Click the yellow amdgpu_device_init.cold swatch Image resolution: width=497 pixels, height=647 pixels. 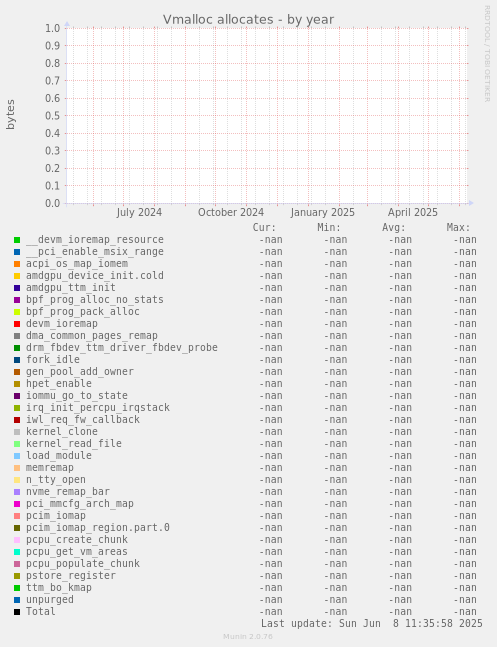[17, 276]
